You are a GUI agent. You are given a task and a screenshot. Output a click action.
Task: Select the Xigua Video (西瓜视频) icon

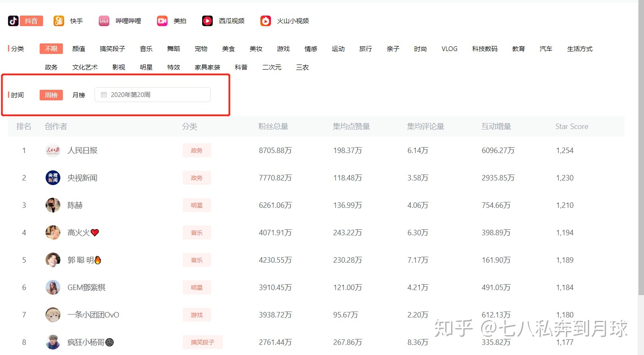[x=207, y=21]
